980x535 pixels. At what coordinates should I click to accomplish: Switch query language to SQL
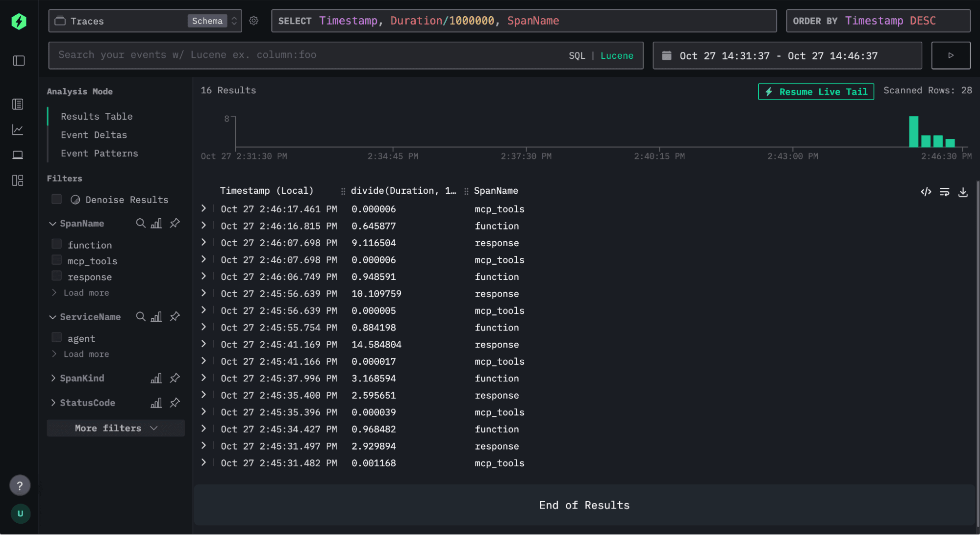(577, 55)
